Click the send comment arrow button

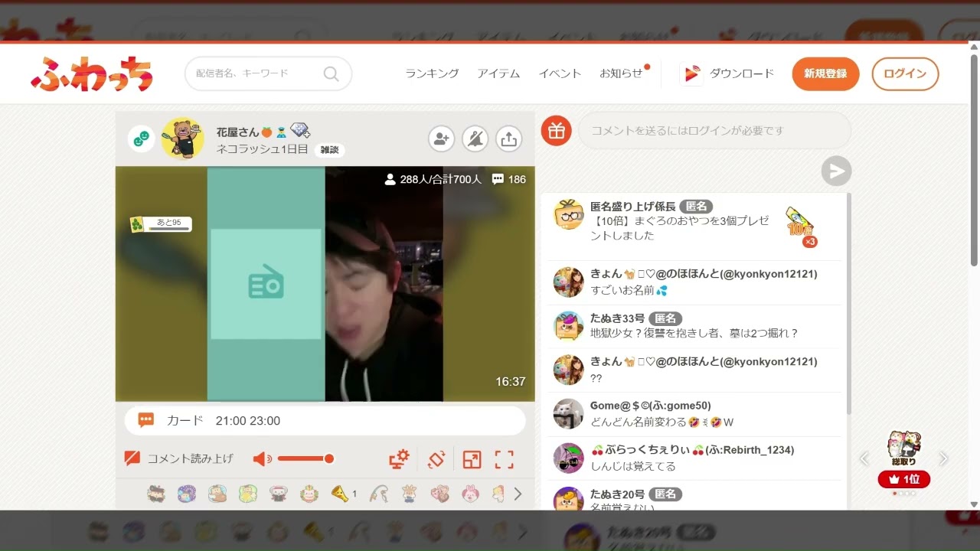836,171
